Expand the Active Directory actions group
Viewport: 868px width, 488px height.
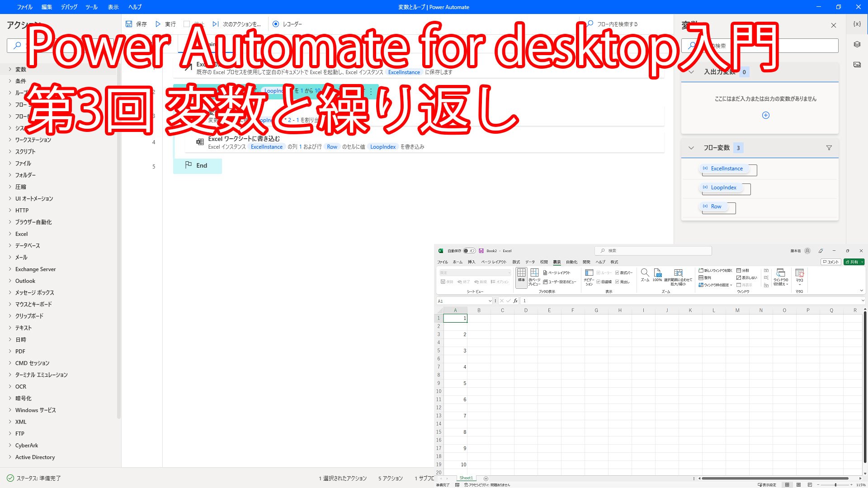click(10, 457)
